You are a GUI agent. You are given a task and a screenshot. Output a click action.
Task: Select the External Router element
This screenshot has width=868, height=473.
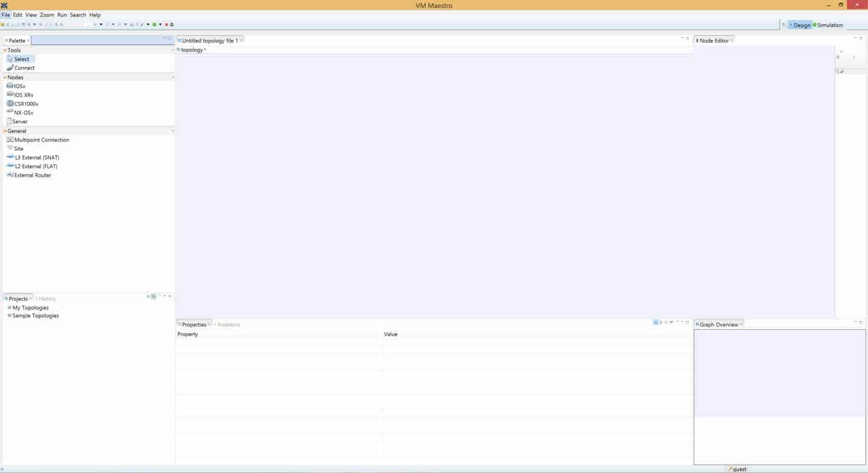point(29,175)
